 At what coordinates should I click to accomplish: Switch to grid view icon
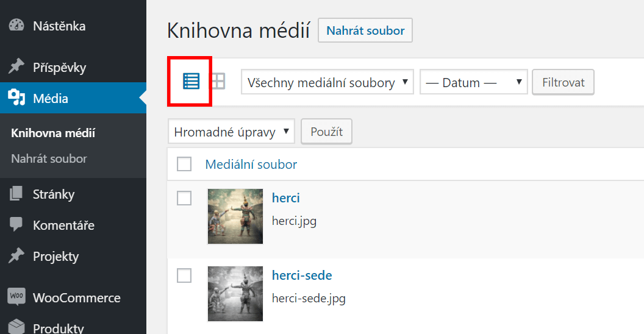(x=218, y=81)
